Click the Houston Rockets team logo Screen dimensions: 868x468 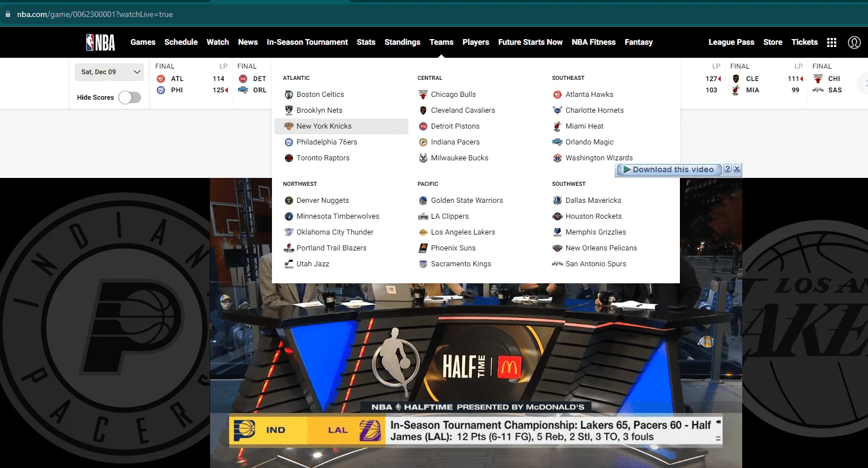click(558, 216)
